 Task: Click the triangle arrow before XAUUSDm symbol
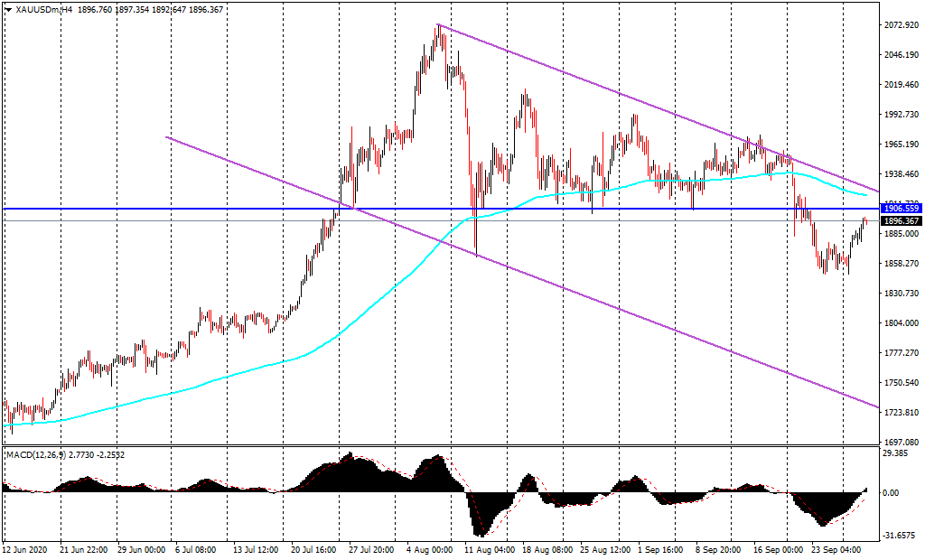[8, 9]
